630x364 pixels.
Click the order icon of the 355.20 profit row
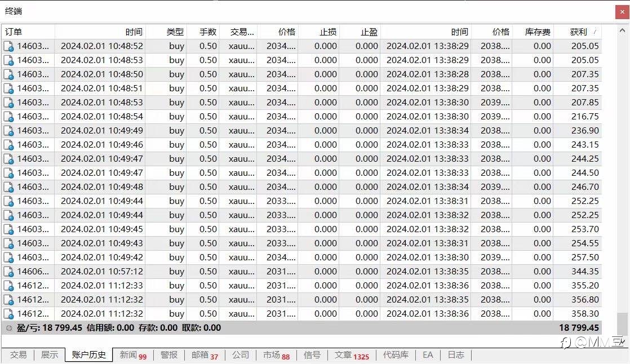point(8,286)
